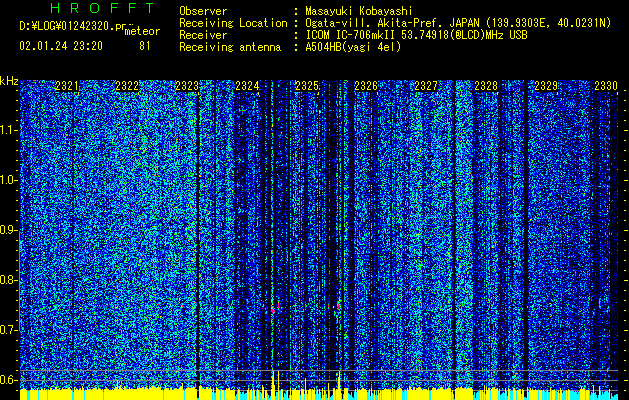
Task: Click the meteor label
Action: click(x=142, y=31)
